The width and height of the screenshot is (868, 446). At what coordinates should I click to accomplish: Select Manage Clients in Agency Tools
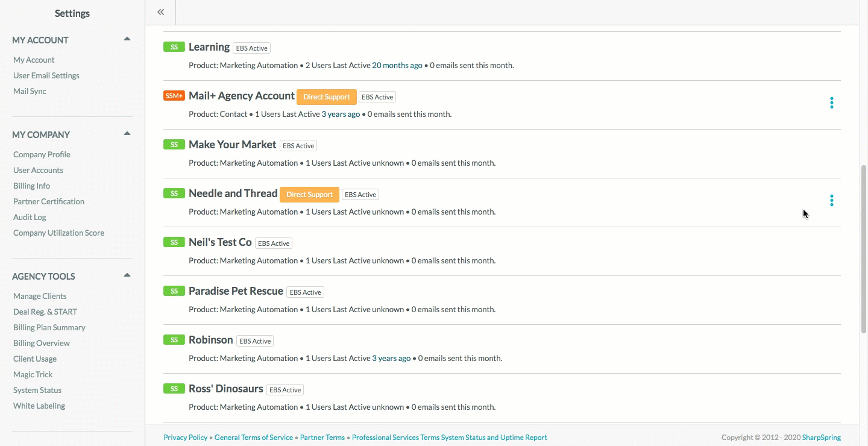coord(40,296)
